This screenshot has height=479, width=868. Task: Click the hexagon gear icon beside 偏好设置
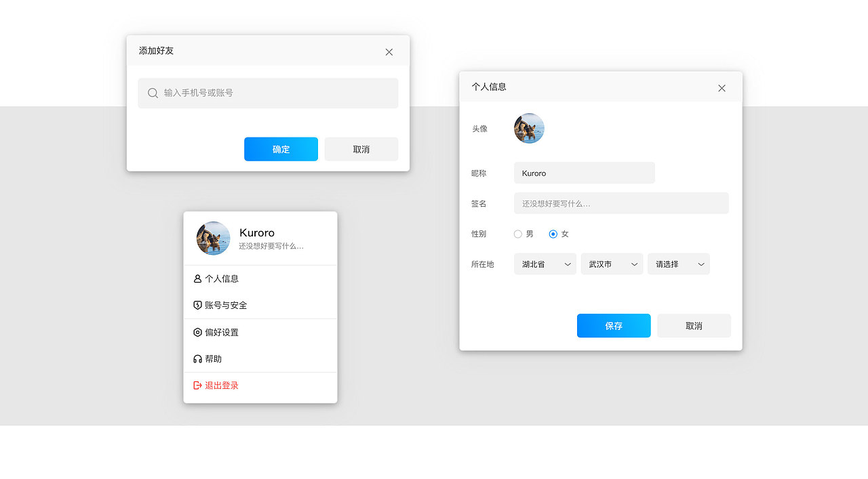click(197, 332)
